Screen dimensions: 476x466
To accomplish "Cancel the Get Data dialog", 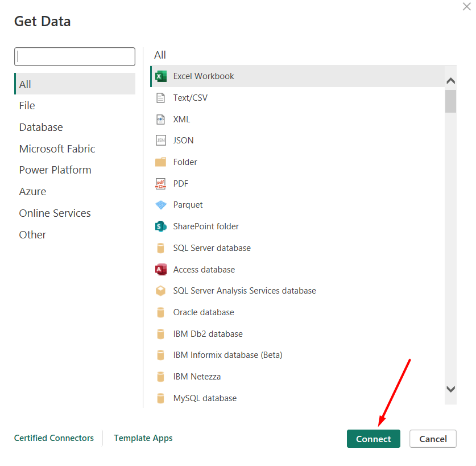I will tap(433, 439).
